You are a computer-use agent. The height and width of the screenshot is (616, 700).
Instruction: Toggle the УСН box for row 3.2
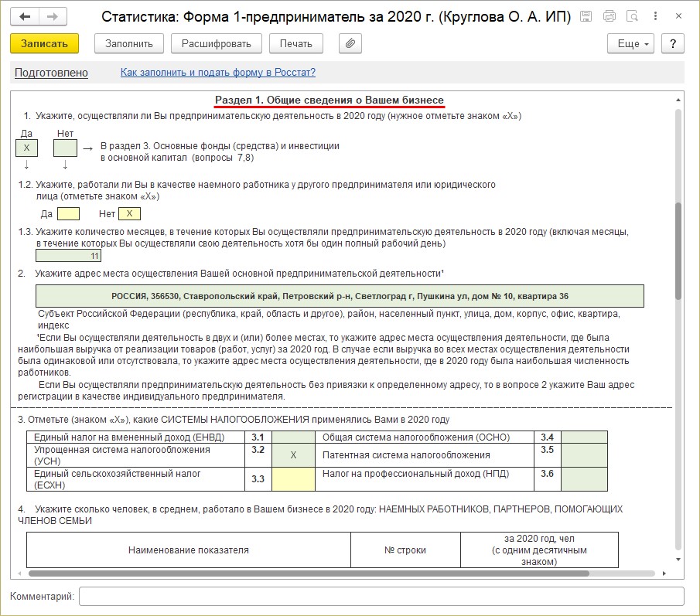pyautogui.click(x=293, y=455)
